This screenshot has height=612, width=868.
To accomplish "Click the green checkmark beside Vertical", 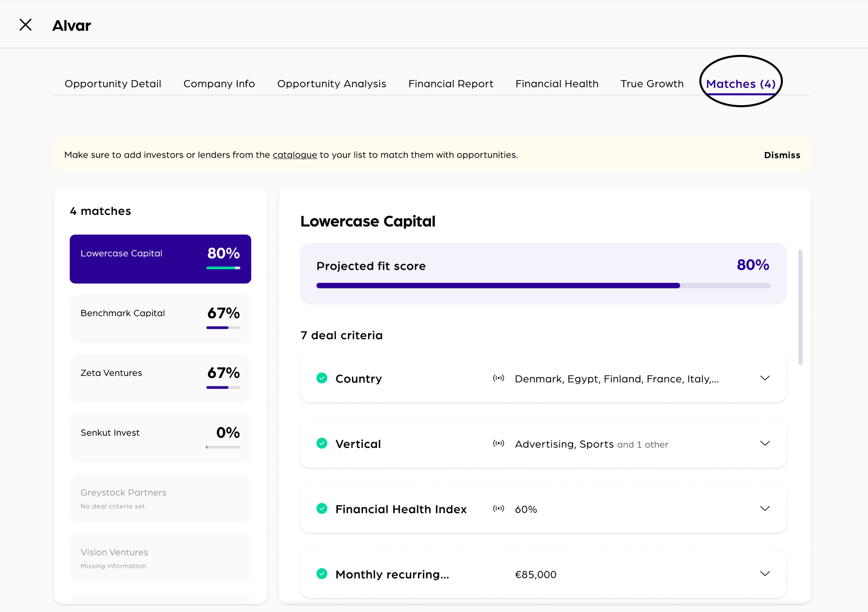I will pyautogui.click(x=322, y=443).
